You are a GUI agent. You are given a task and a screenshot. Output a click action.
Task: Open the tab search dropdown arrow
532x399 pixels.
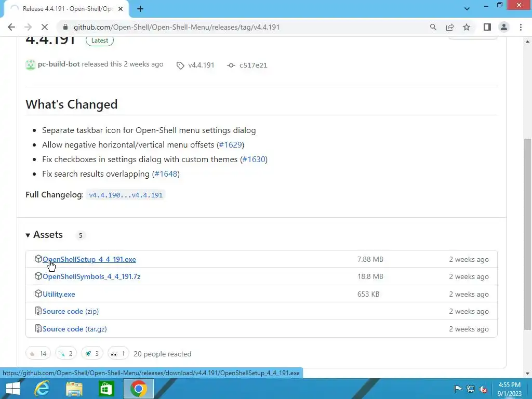[467, 9]
